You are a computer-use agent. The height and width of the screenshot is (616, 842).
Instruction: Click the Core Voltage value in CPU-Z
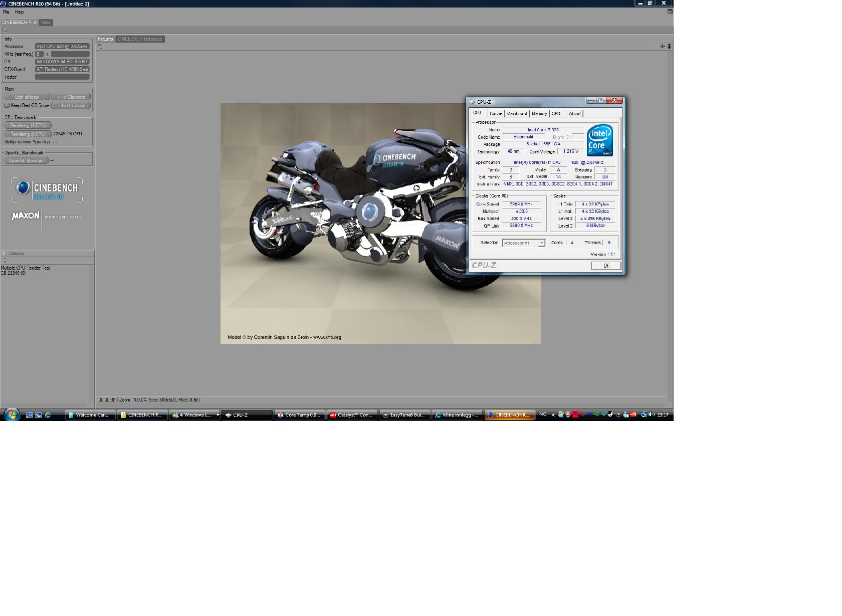pos(571,151)
